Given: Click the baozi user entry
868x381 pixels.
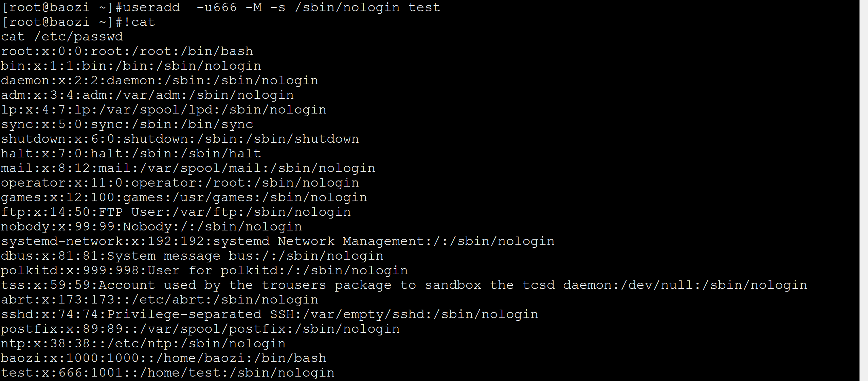Looking at the screenshot, I should pos(163,358).
